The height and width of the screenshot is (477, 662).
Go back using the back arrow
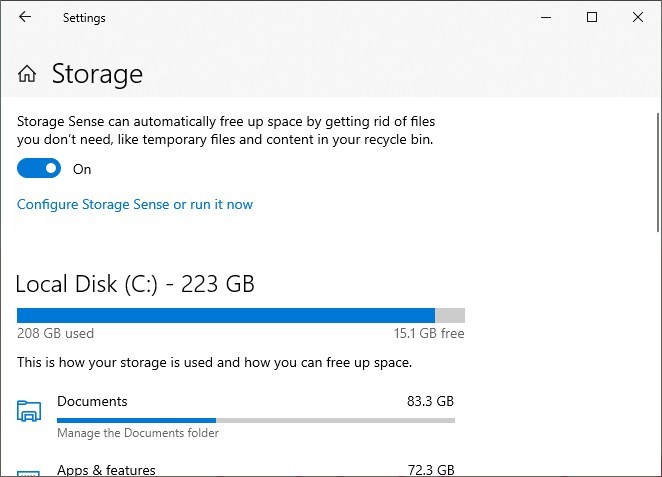[25, 17]
